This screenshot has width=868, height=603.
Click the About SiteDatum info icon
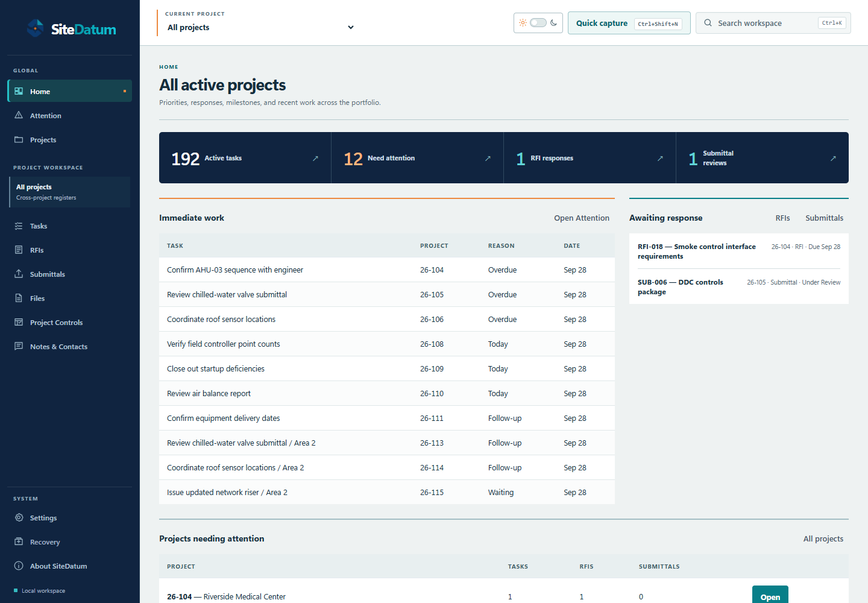coord(19,566)
